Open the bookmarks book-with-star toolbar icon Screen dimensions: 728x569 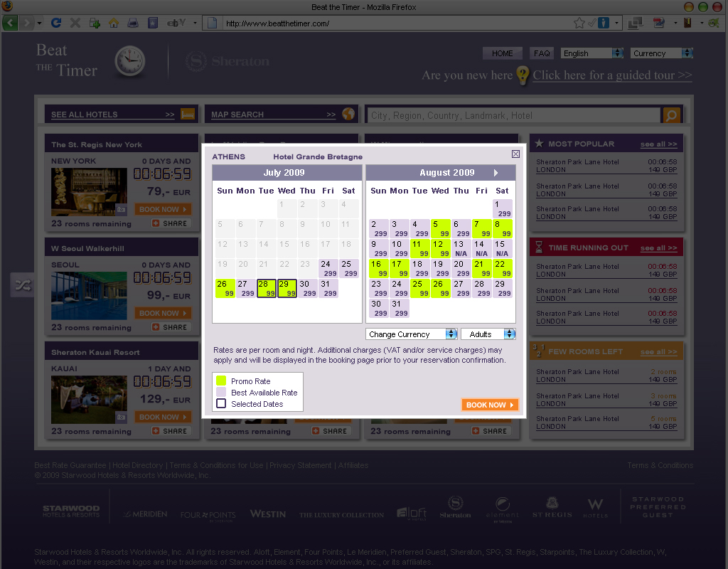point(153,23)
